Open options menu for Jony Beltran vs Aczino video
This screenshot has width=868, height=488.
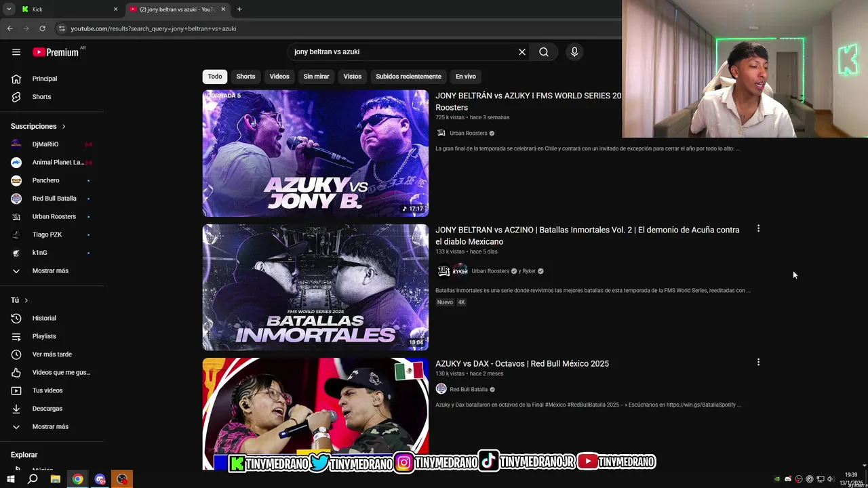point(758,228)
